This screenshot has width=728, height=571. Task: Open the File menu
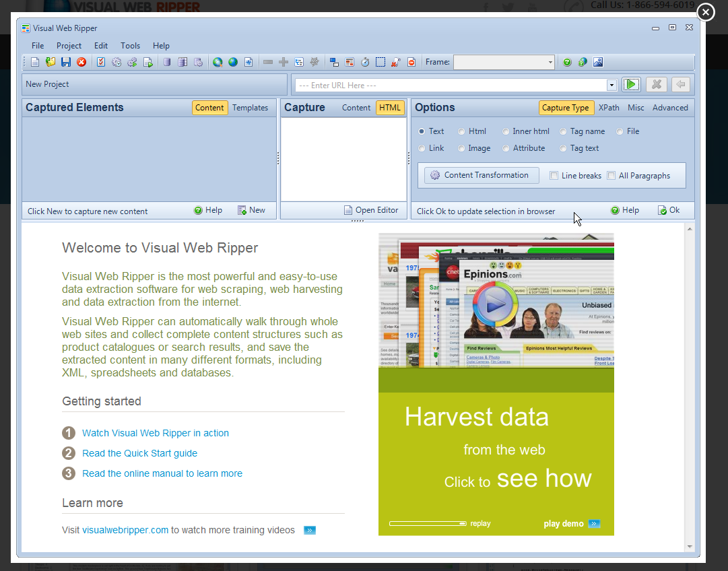point(38,46)
